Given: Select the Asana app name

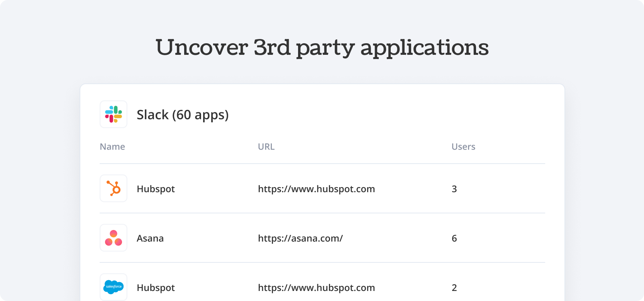Looking at the screenshot, I should click(150, 238).
